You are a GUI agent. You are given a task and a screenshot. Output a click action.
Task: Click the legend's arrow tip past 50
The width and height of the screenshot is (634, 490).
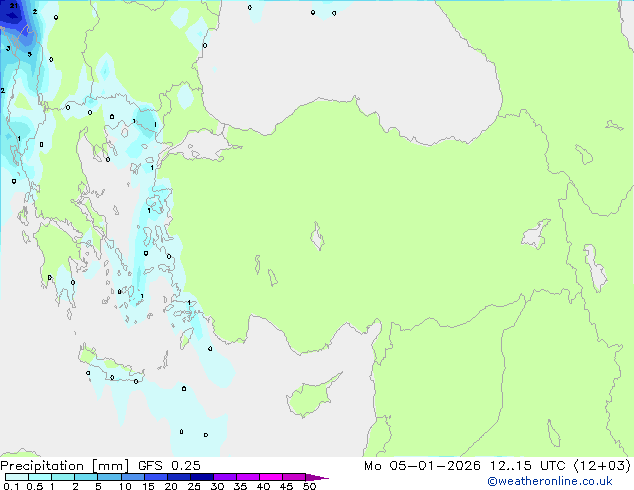[322, 478]
